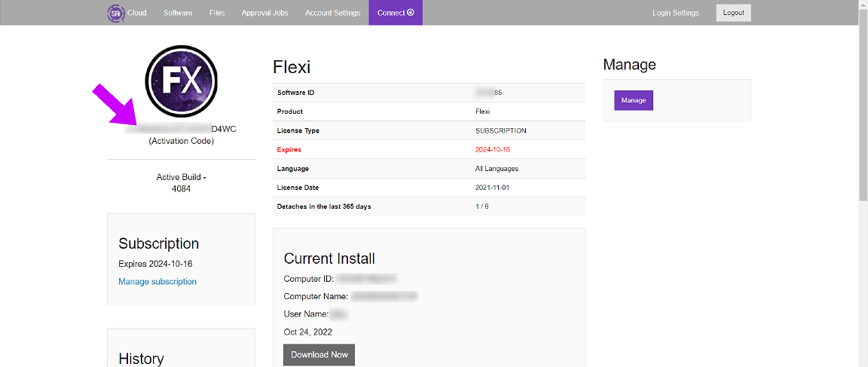Screen dimensions: 868x367
Task: Open Login Settings
Action: tap(675, 13)
